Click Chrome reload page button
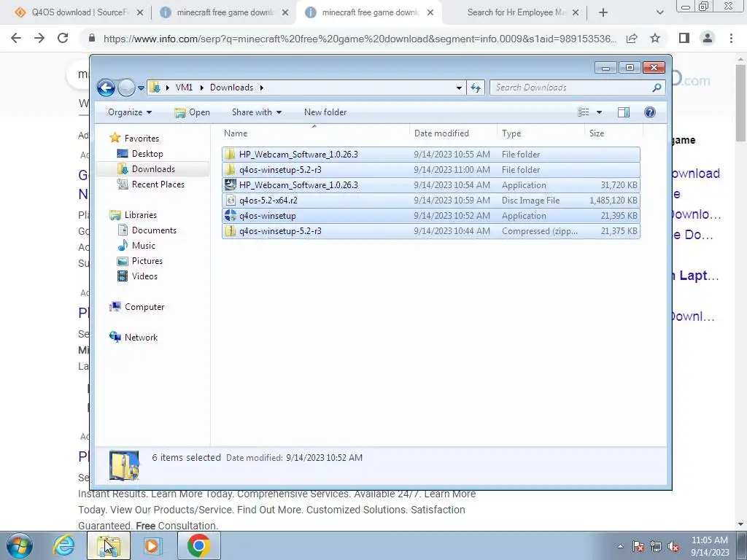Screen dimensions: 747x560 point(63,38)
